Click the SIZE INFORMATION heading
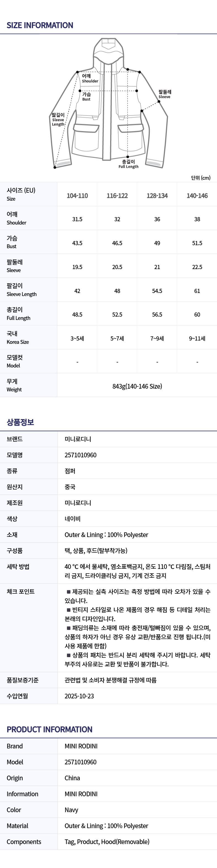This screenshot has height=868, width=217. click(x=40, y=25)
